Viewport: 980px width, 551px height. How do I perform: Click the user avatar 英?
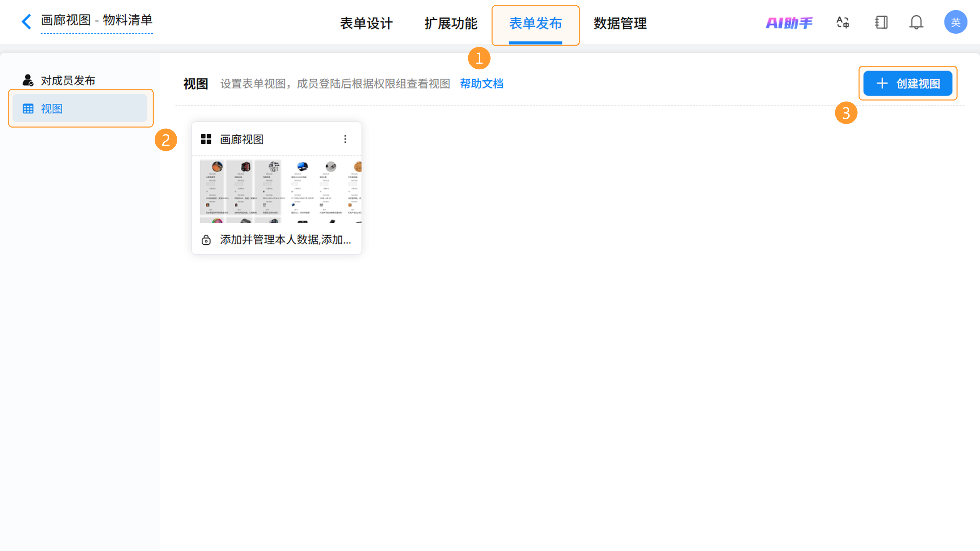[x=955, y=22]
